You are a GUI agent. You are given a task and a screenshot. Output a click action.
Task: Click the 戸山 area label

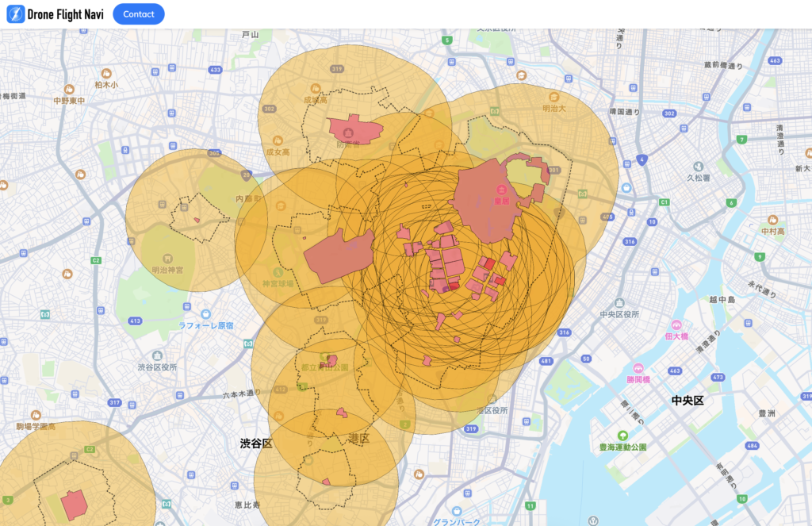coord(250,34)
